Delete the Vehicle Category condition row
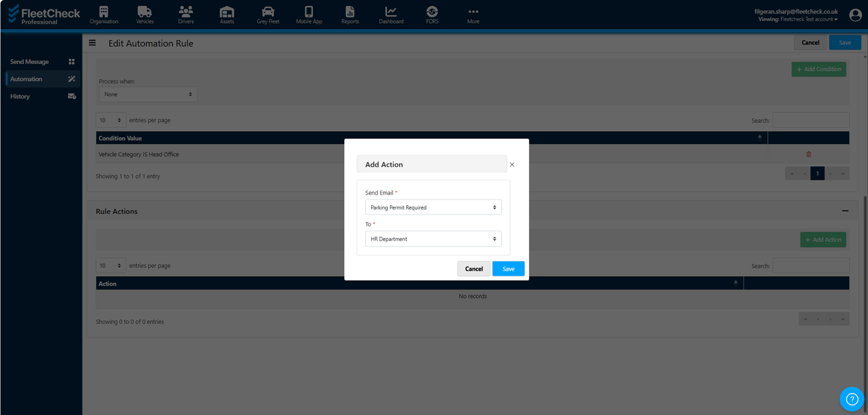Screen dimensions: 868x415 (x=808, y=154)
